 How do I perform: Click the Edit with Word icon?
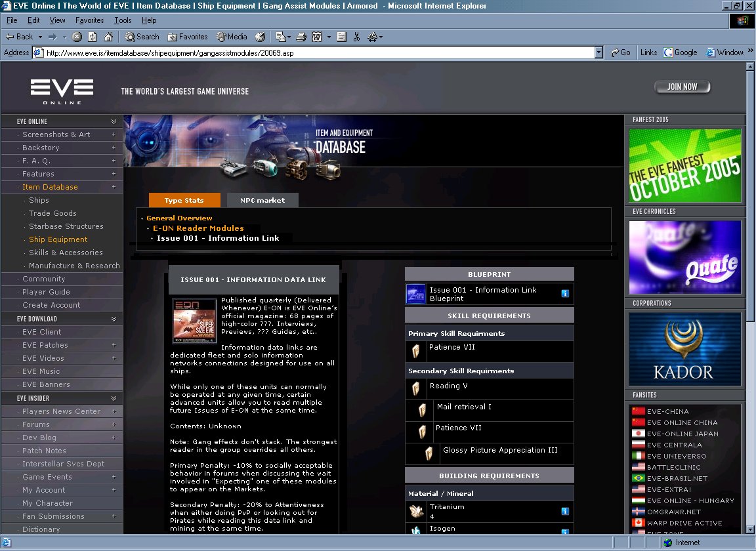pos(317,37)
